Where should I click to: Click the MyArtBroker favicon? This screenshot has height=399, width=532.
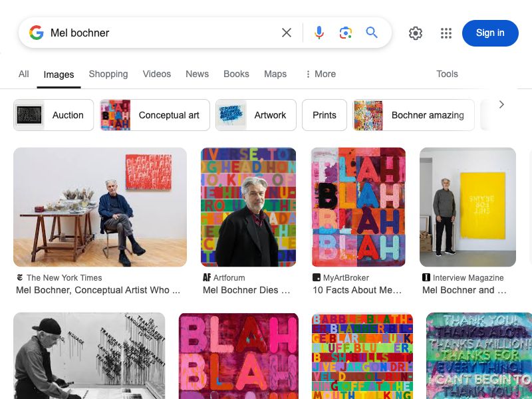[317, 277]
